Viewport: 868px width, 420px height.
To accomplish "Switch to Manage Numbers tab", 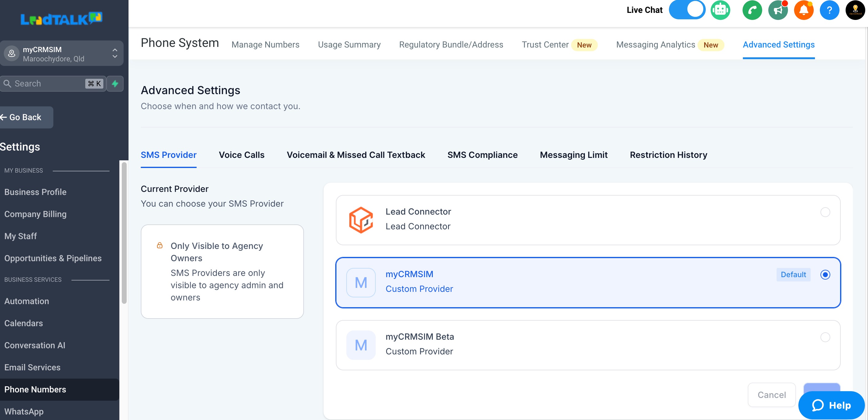I will point(265,44).
